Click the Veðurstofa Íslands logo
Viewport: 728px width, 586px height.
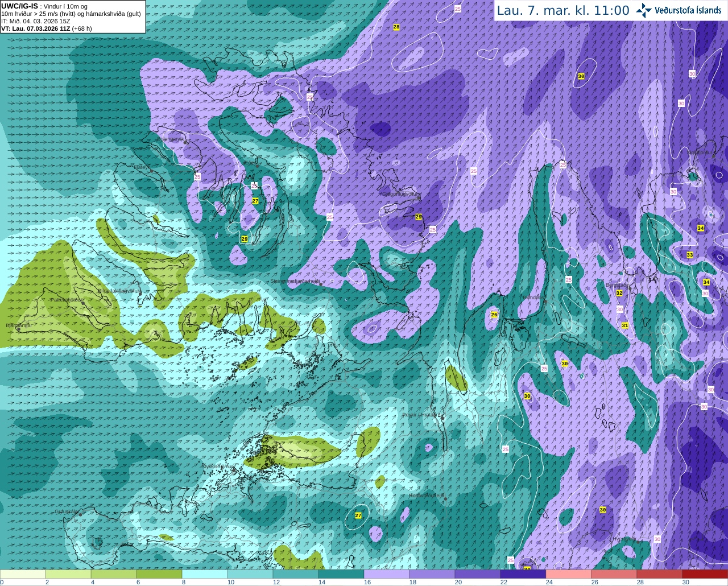coord(679,10)
